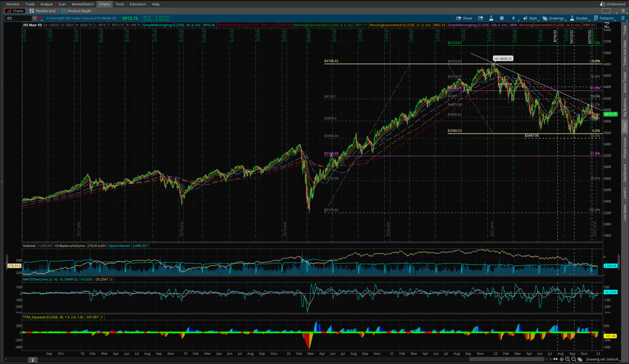Toggle the Chart side tab on right edge
The width and height of the screenshot is (629, 364).
(x=625, y=127)
